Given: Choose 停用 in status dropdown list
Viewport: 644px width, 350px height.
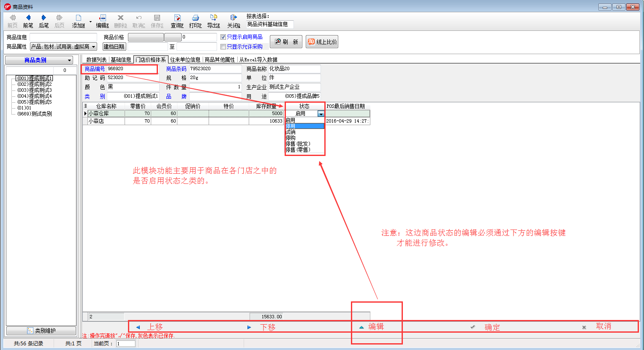Looking at the screenshot, I should point(305,126).
